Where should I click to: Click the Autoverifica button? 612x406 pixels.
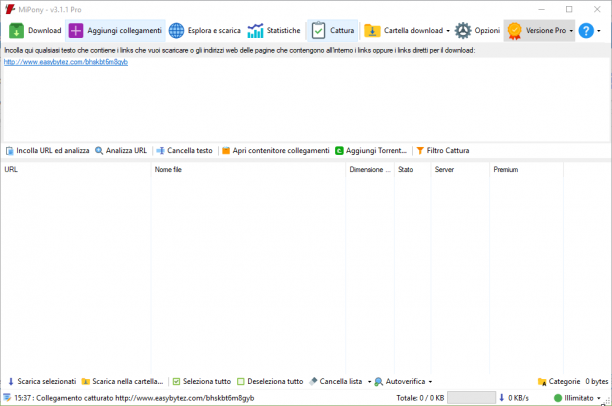[x=400, y=381]
